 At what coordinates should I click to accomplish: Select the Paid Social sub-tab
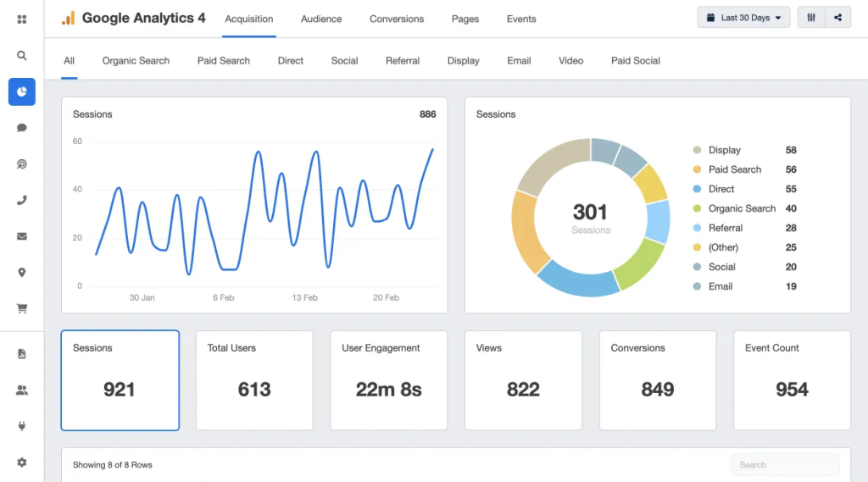pos(636,61)
